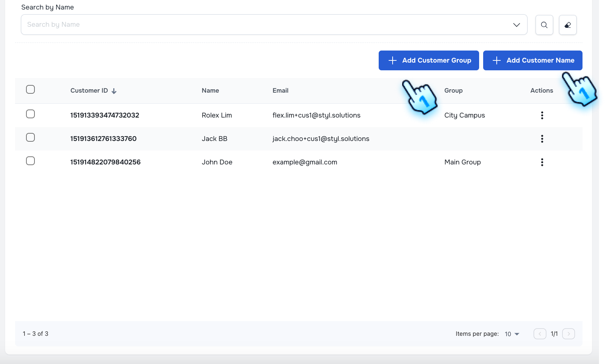Check the row checkbox for Rolex Lim
This screenshot has height=364, width=610.
click(30, 114)
